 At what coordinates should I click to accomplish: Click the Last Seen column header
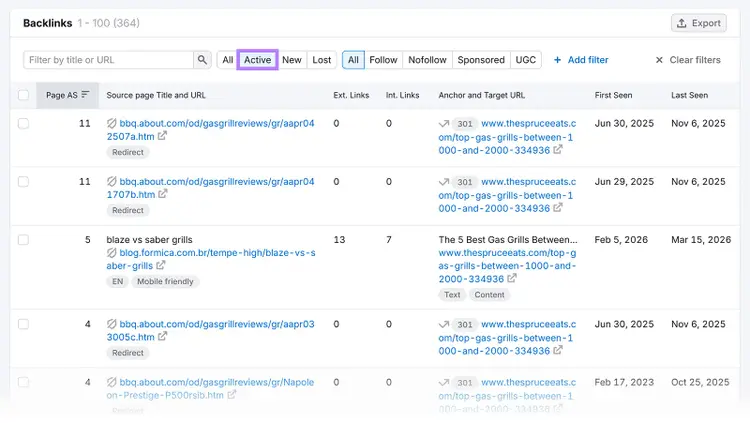(689, 95)
